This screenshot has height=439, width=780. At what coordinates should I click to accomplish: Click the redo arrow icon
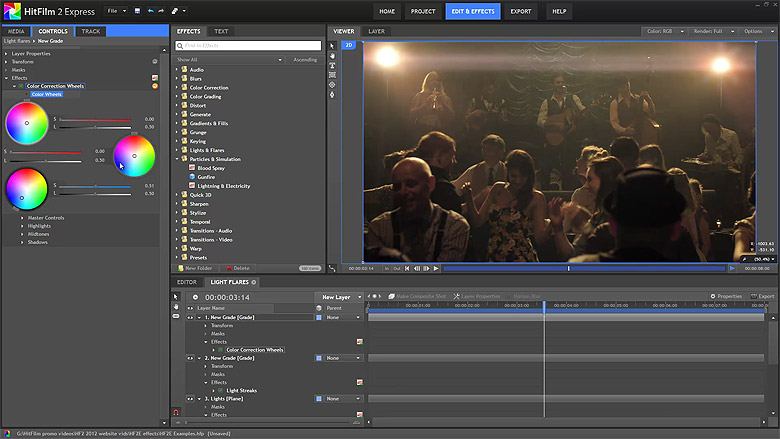(161, 11)
